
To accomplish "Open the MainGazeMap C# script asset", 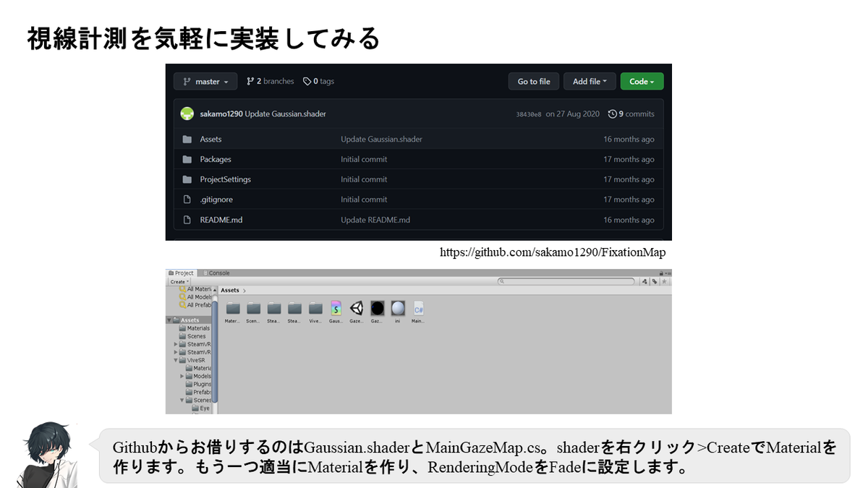I will tap(418, 308).
